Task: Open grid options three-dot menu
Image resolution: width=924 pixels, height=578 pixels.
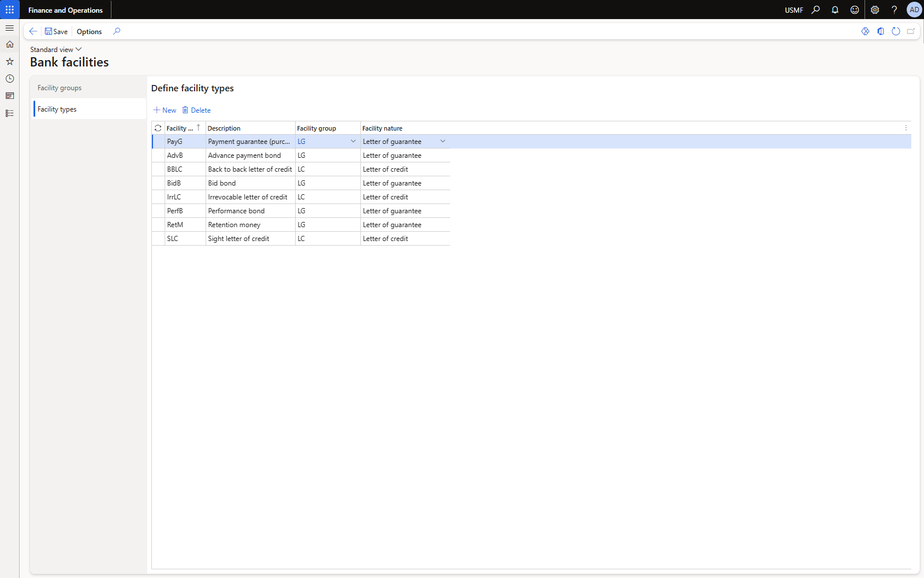Action: pyautogui.click(x=906, y=128)
